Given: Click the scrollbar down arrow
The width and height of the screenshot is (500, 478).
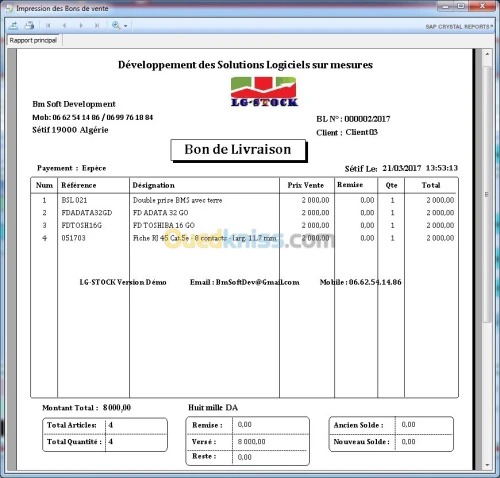Looking at the screenshot, I should (x=487, y=465).
